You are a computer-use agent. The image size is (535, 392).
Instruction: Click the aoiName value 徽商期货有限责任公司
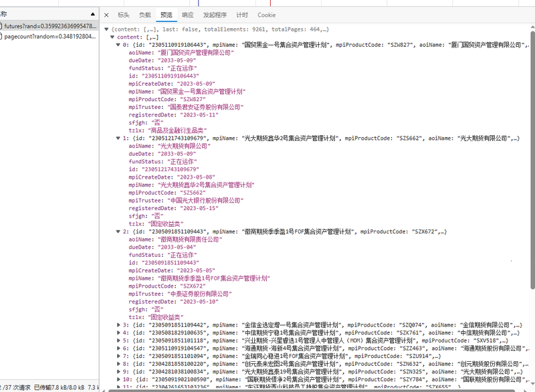(190, 239)
